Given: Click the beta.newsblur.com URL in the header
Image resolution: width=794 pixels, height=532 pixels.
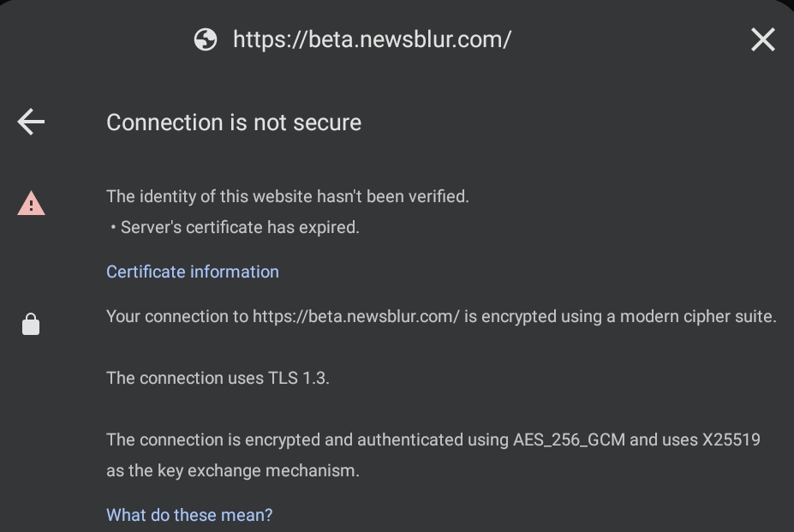Looking at the screenshot, I should click(372, 39).
